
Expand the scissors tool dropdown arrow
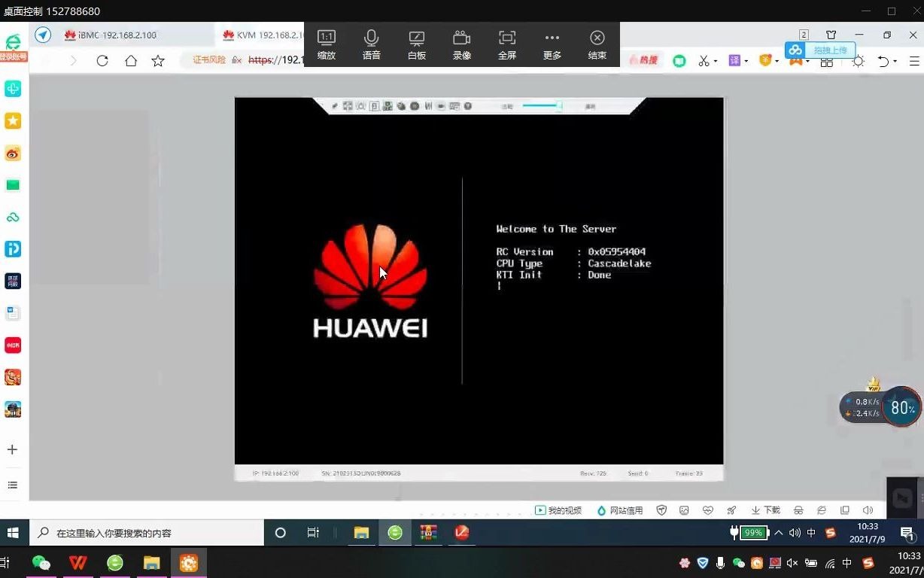pyautogui.click(x=716, y=62)
